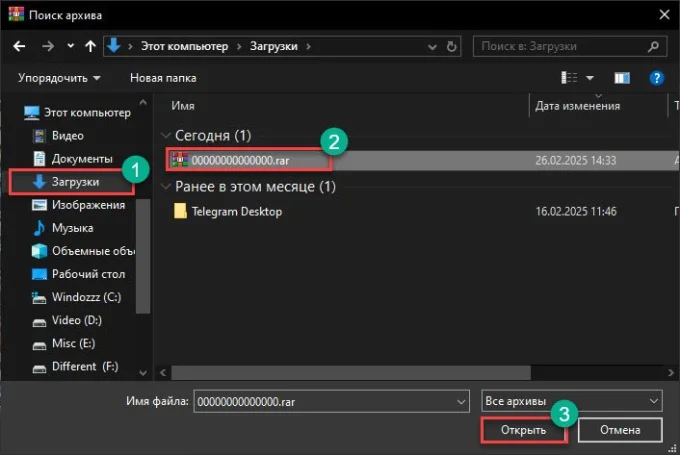
Task: Go up one folder level arrow
Action: tap(90, 46)
